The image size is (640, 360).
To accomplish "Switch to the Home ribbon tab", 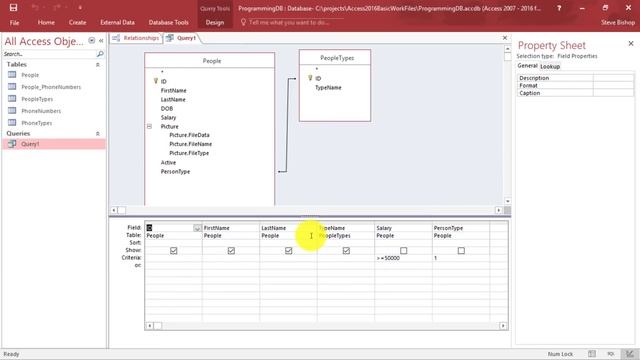I will tap(46, 22).
